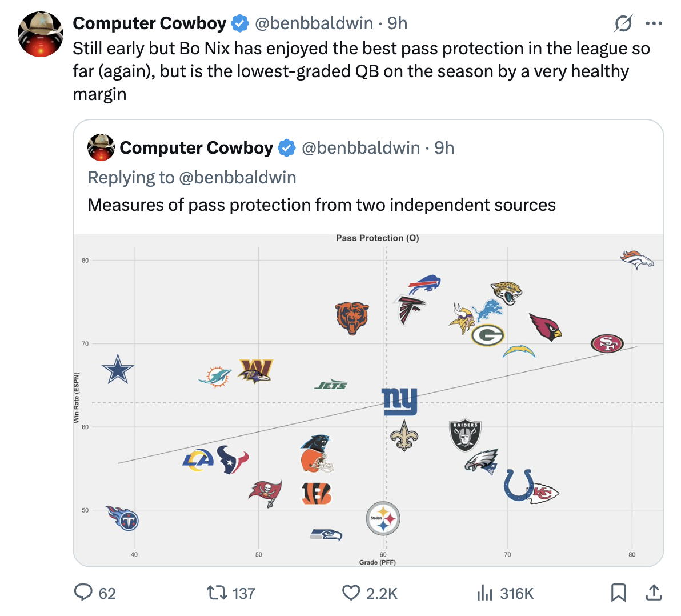Screen dimensions: 681x616
Task: Click the San Francisco 49ers logo
Action: pyautogui.click(x=607, y=343)
